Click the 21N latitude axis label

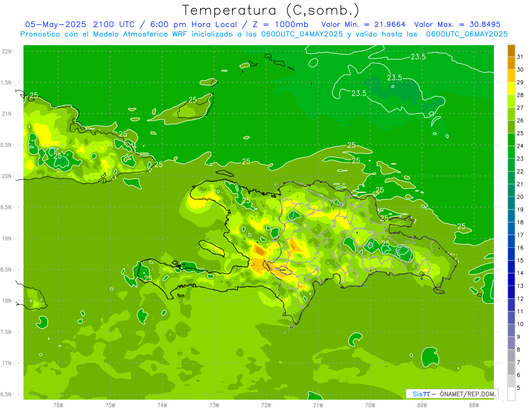[x=7, y=114]
